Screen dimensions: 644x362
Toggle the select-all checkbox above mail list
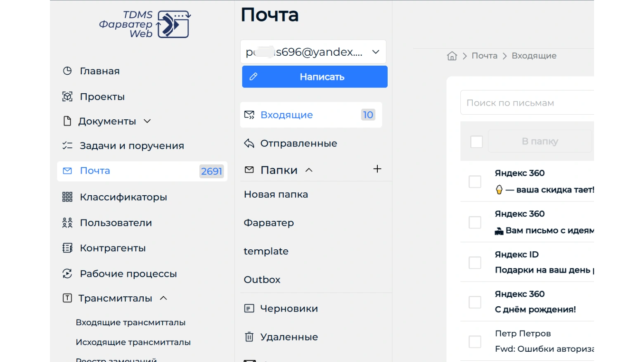[476, 142]
